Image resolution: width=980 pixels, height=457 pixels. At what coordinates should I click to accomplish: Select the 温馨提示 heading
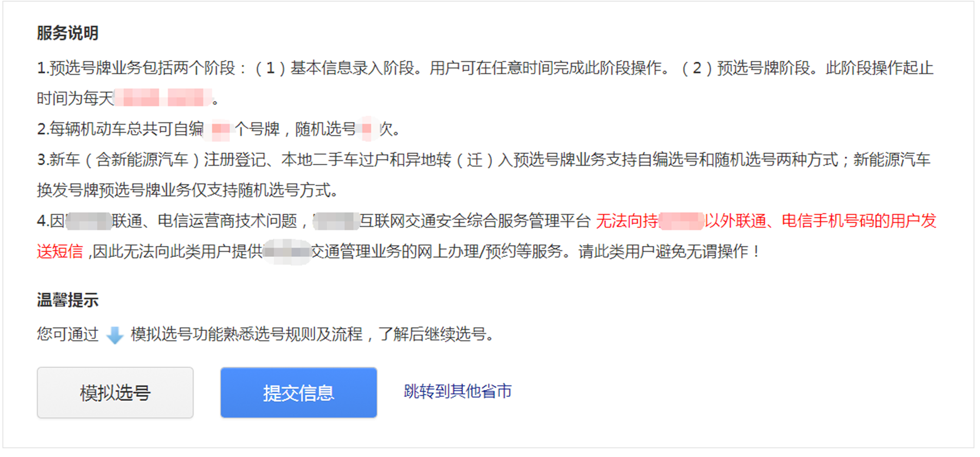[67, 300]
